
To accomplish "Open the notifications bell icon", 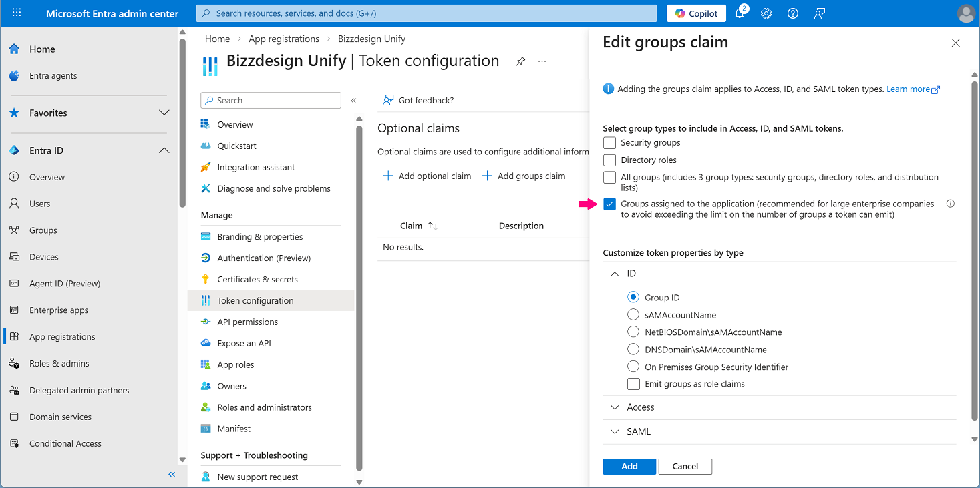I will 740,13.
